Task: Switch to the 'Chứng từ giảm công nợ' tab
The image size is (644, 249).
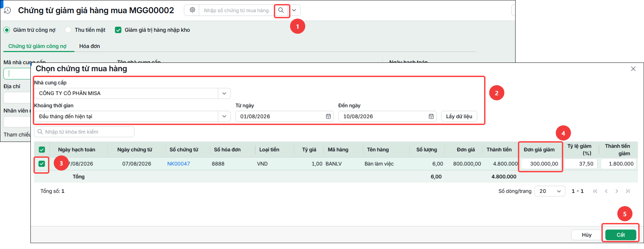Action: click(38, 46)
